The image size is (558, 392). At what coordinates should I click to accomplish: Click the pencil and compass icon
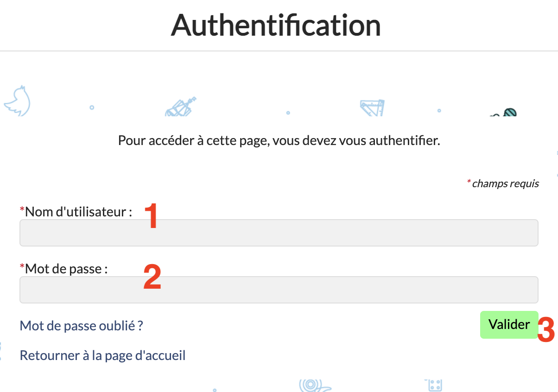(x=180, y=107)
